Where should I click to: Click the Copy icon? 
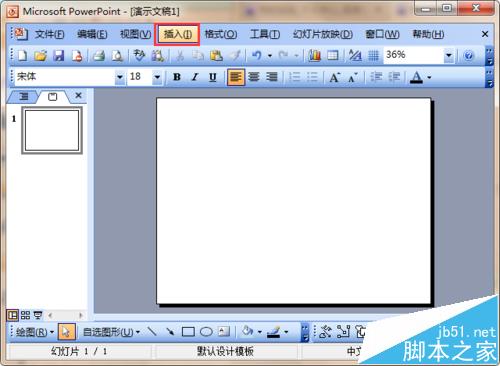[198, 55]
